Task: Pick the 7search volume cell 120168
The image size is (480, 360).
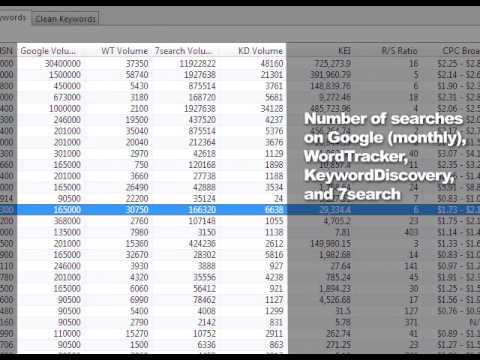Action: [202, 165]
